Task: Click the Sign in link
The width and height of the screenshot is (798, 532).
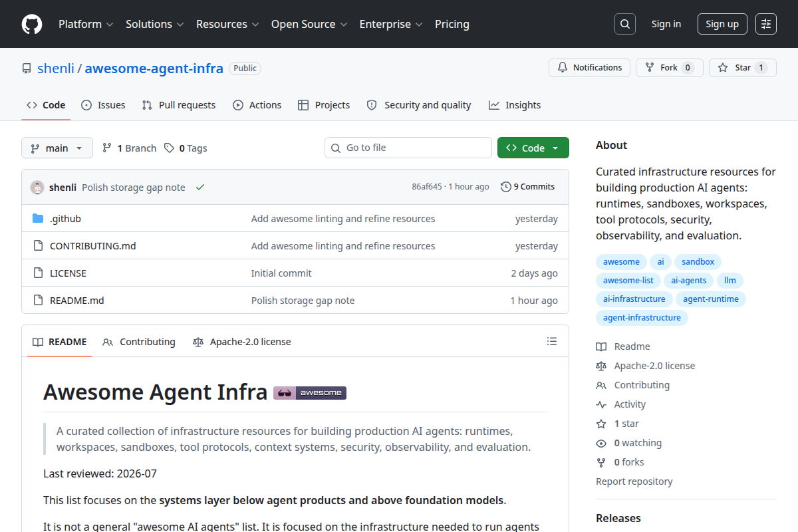Action: pos(666,24)
